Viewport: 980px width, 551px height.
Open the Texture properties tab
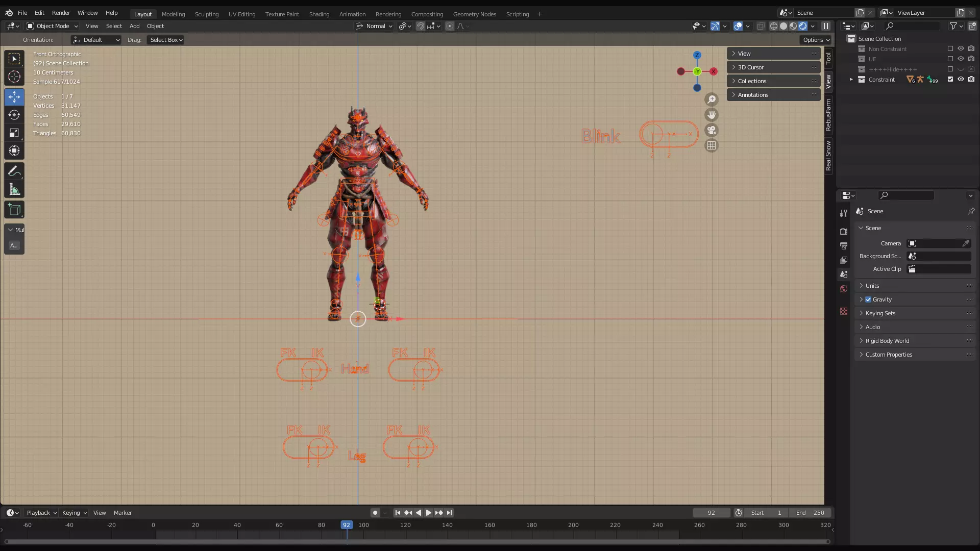point(844,311)
